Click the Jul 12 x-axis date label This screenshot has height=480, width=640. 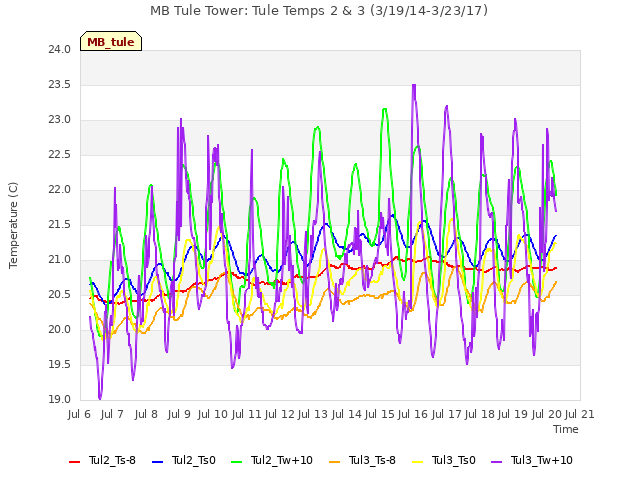pyautogui.click(x=280, y=415)
